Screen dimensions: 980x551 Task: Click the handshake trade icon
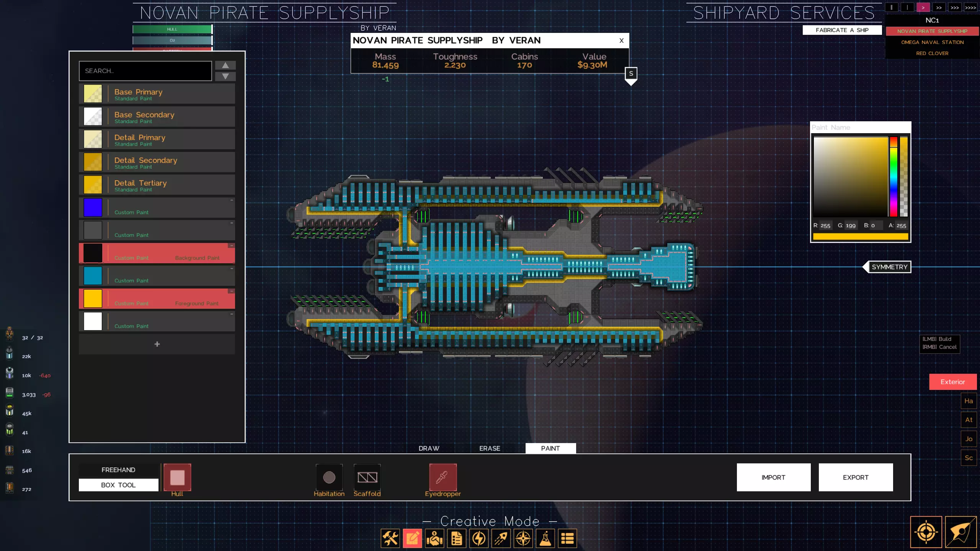coord(434,539)
